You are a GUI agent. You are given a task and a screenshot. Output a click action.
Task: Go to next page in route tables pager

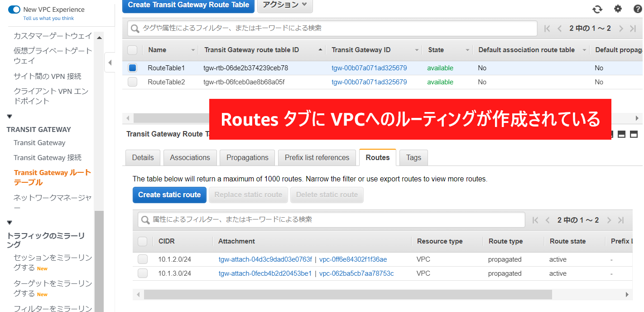[x=621, y=29]
